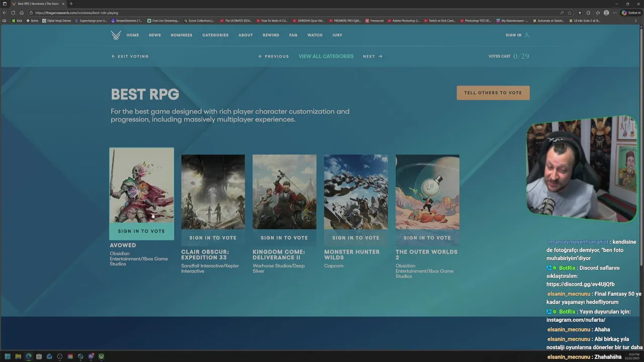Open File Explorer from taskbar

[18, 356]
